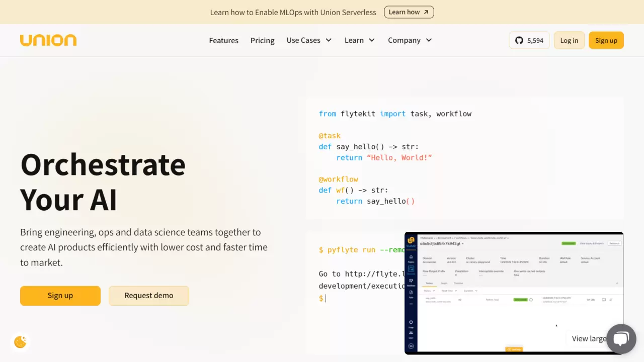This screenshot has height=362, width=644.
Task: Click the Use Cases nav label
Action: click(303, 40)
